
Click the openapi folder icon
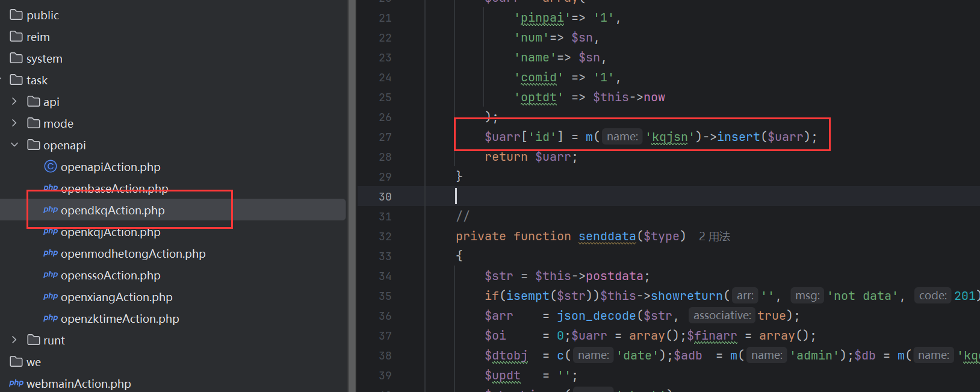coord(34,145)
